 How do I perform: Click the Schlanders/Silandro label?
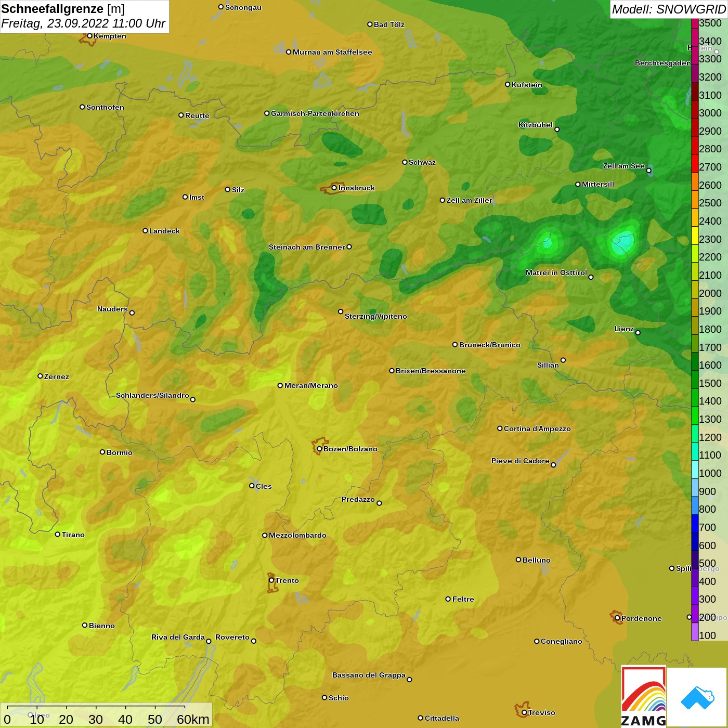coord(152,395)
